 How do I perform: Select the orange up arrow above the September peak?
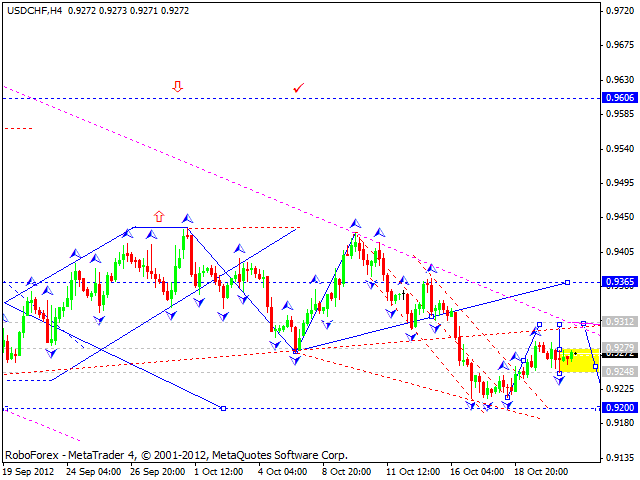coord(158,215)
